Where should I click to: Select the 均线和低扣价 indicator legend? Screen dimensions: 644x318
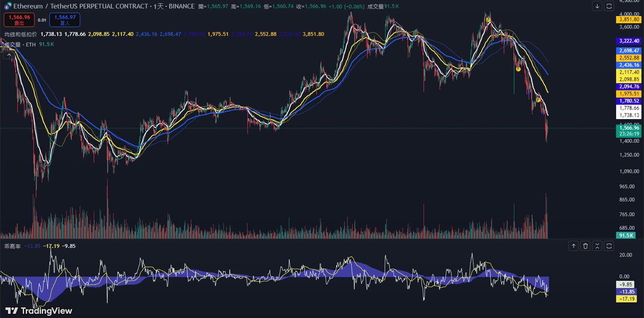coord(20,34)
